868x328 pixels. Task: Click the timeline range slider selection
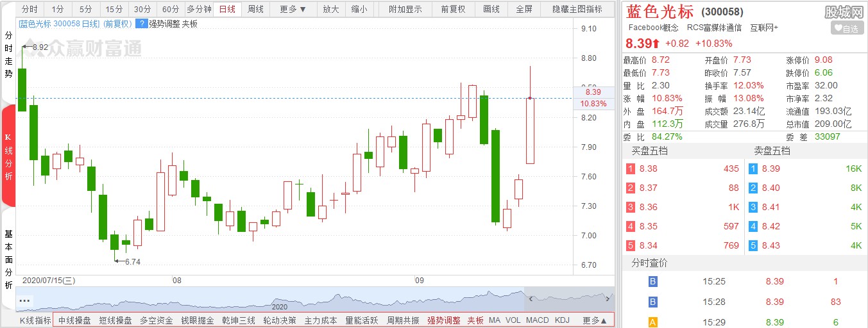point(569,299)
